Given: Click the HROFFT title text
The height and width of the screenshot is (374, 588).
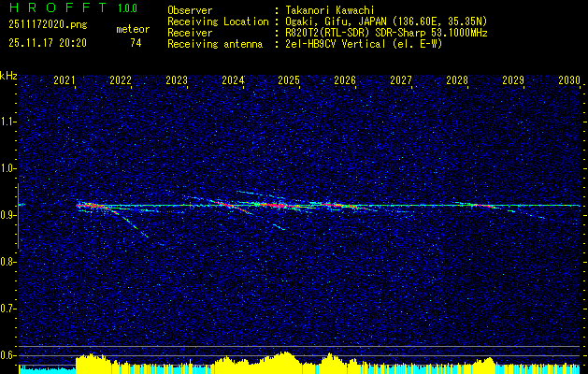Looking at the screenshot, I should click(x=58, y=7).
